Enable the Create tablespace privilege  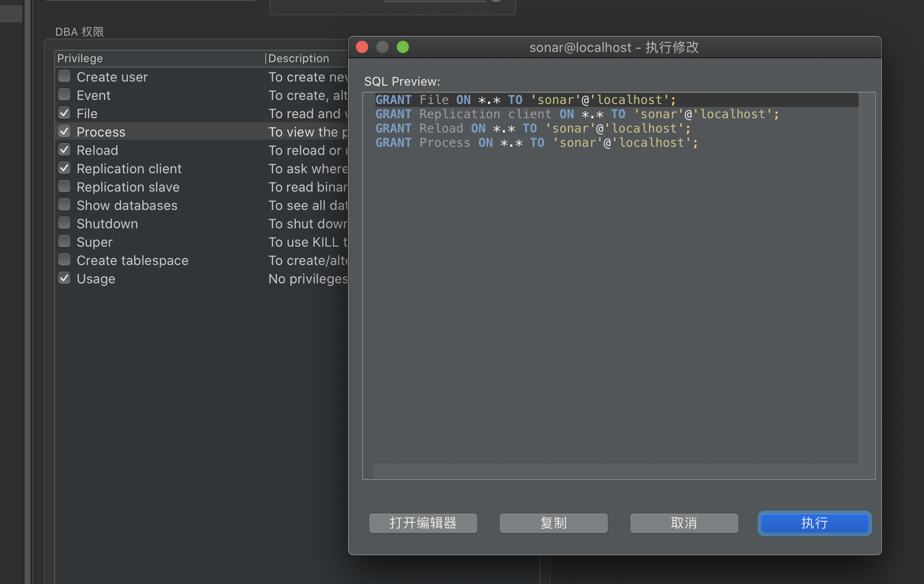tap(64, 259)
